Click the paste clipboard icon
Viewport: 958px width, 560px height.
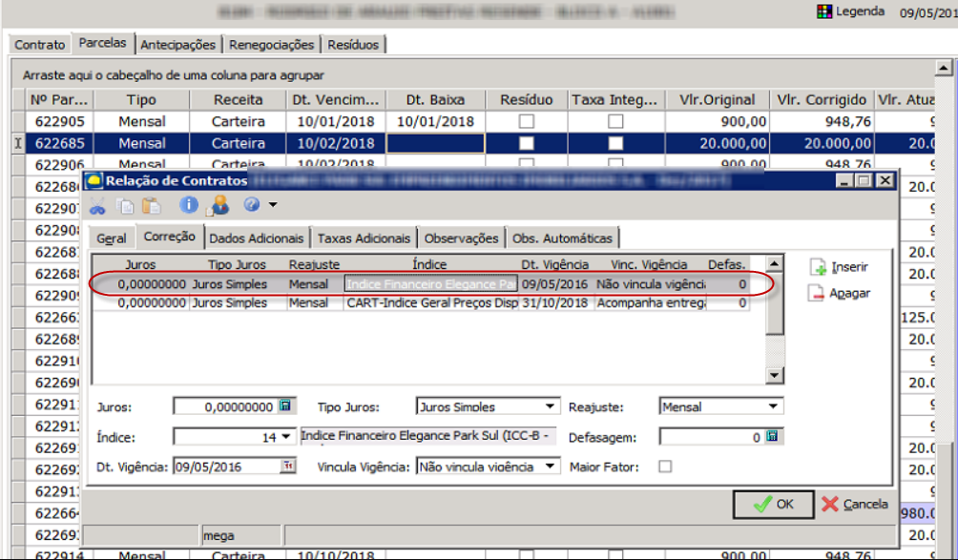point(151,205)
